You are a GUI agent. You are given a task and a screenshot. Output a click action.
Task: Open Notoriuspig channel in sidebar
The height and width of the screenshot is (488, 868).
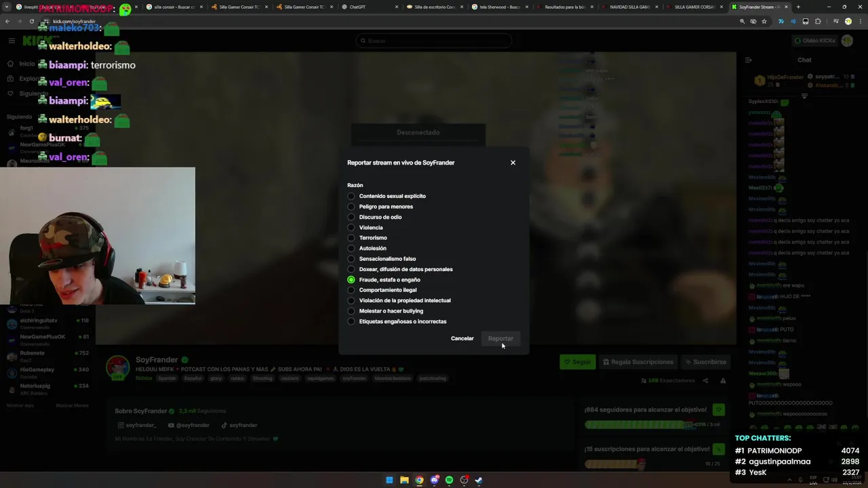[47, 388]
